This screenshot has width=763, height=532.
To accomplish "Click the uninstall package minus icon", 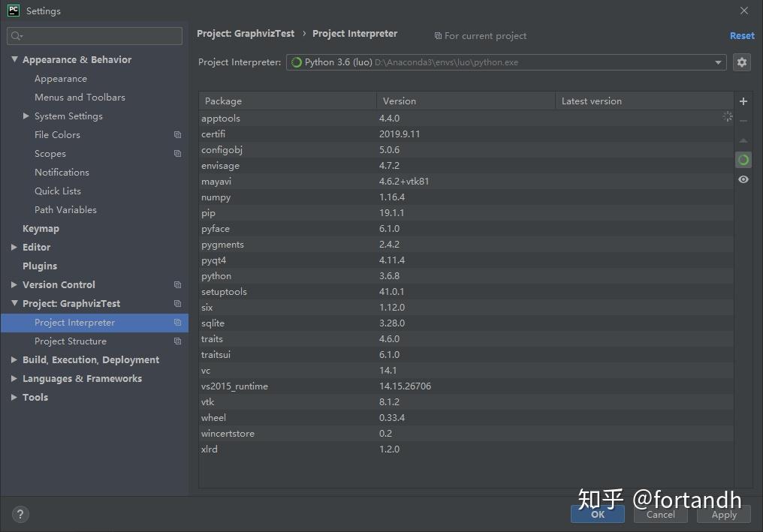I will coord(743,119).
